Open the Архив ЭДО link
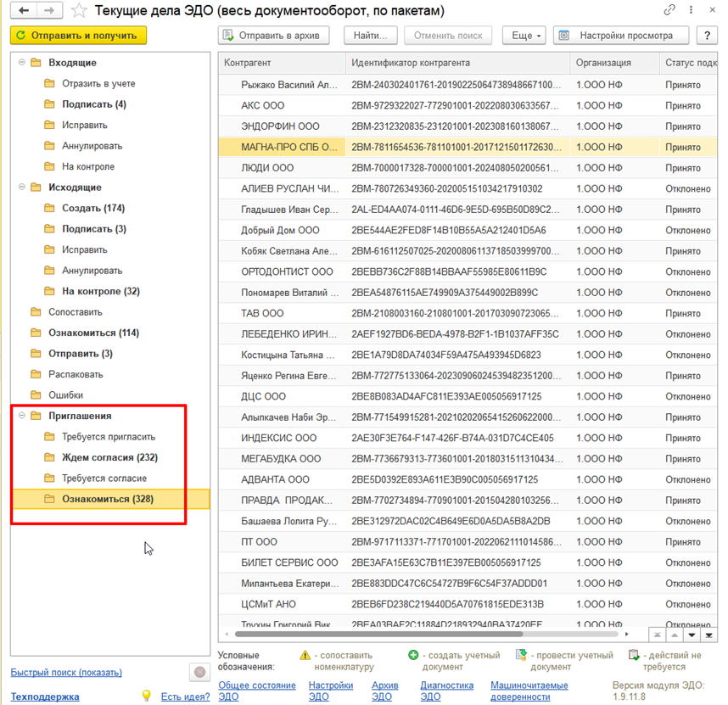Viewport: 728px width, 705px height. pyautogui.click(x=385, y=691)
